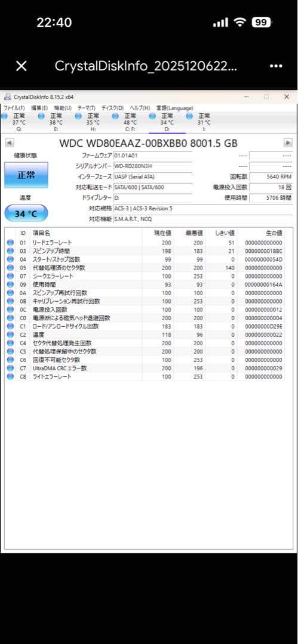Click the power-on hours value 5706 時間
Image resolution: width=298 pixels, height=644 pixels.
[x=271, y=198]
